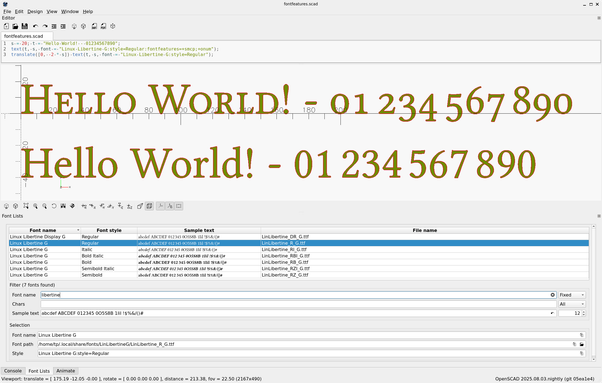Select the Linux Libertine Display G row
Viewport: 602px width, 383px height.
pos(299,237)
